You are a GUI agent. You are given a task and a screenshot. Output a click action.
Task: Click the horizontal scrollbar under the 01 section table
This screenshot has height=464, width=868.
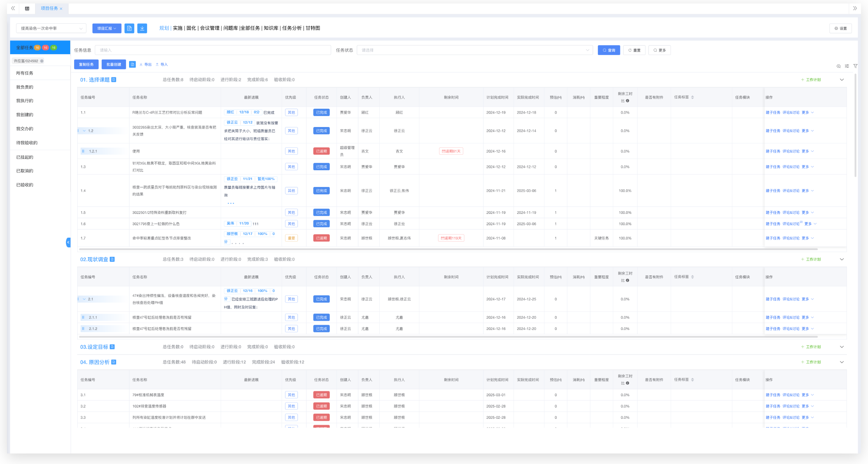click(448, 249)
